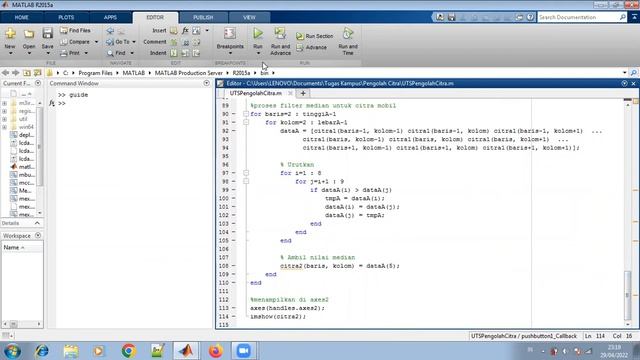This screenshot has height=360, width=640.
Task: Open the Open dropdown arrow
Action: click(x=29, y=53)
